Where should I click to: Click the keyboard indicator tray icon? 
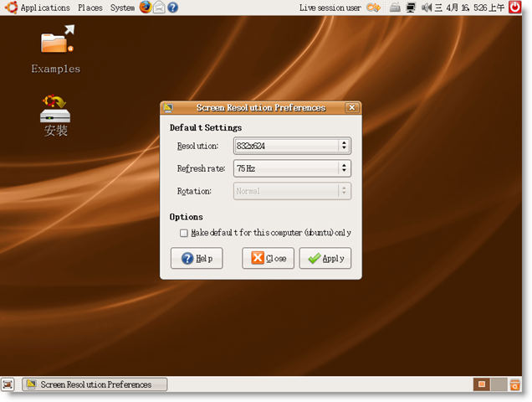pyautogui.click(x=395, y=8)
